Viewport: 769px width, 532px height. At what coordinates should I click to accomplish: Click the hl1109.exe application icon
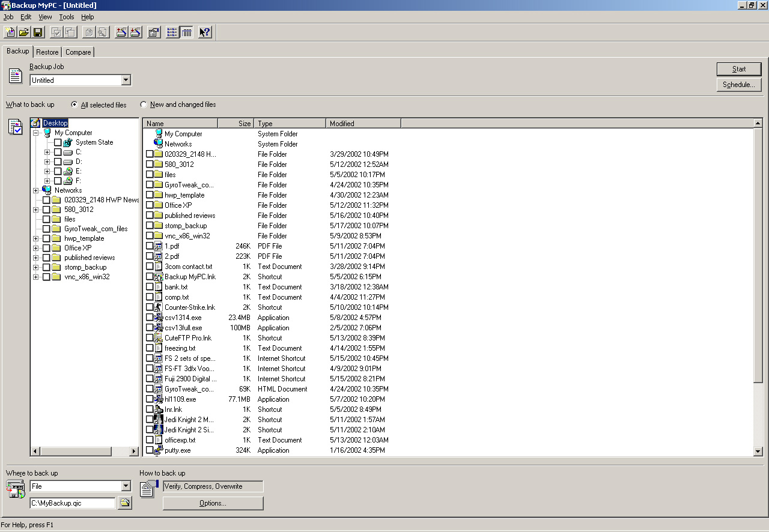click(x=159, y=399)
